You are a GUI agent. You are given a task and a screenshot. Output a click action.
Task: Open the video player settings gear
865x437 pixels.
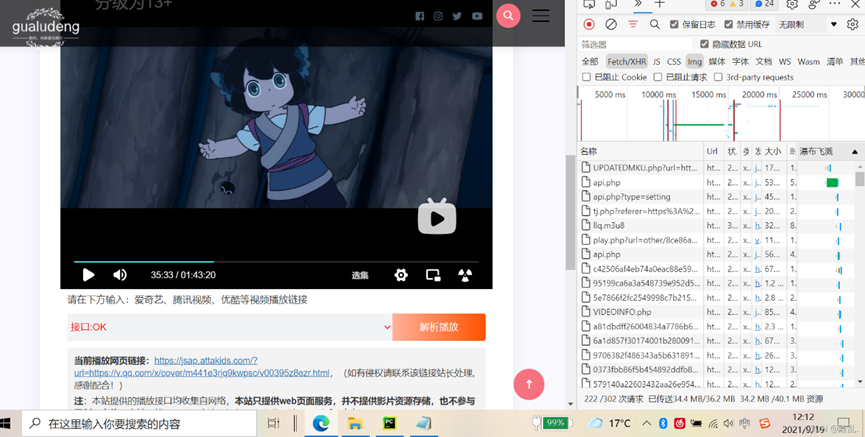tap(401, 275)
